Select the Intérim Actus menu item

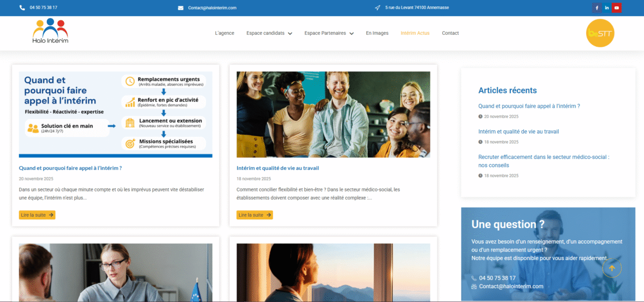point(415,33)
